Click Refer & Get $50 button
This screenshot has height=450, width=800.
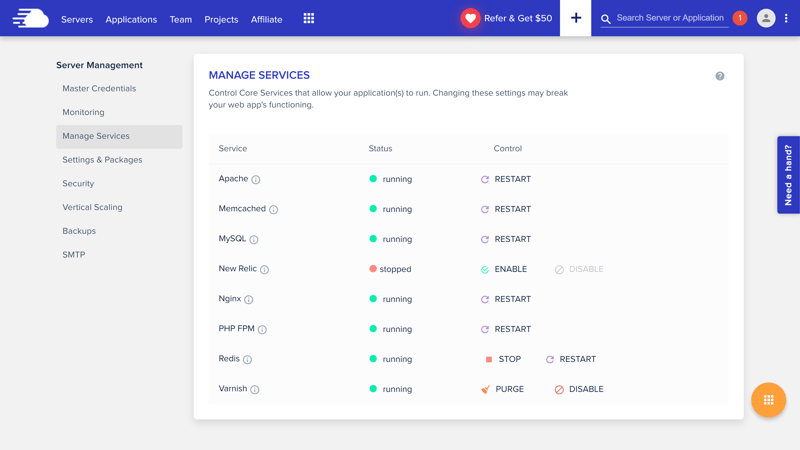[x=507, y=18]
